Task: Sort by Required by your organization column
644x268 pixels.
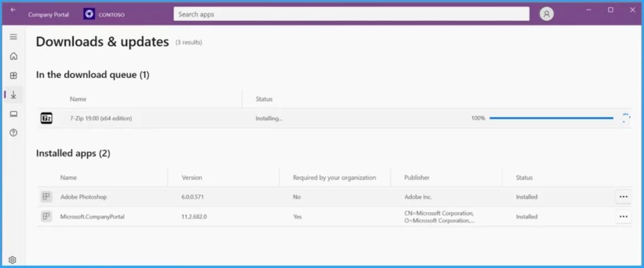Action: pyautogui.click(x=335, y=178)
